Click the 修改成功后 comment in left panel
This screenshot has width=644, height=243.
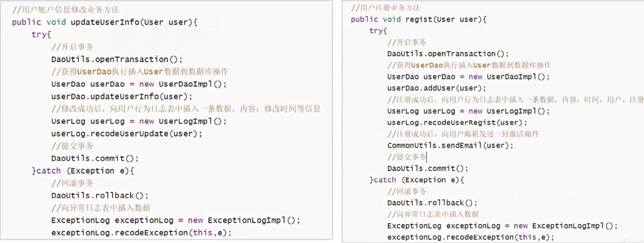[185, 109]
